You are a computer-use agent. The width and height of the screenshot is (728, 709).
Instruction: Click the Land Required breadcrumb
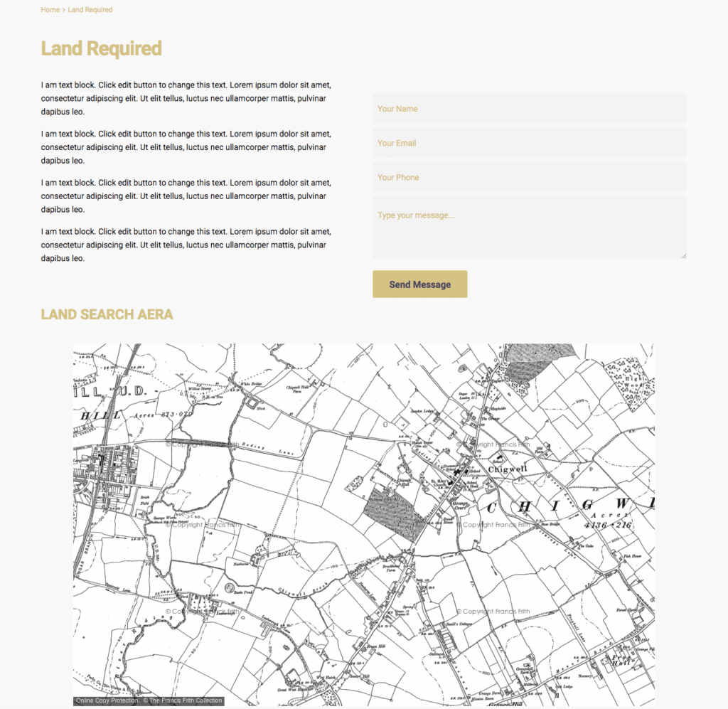tap(90, 10)
